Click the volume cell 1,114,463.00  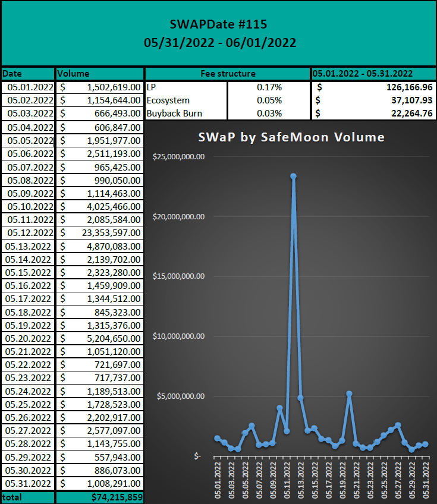click(x=100, y=194)
